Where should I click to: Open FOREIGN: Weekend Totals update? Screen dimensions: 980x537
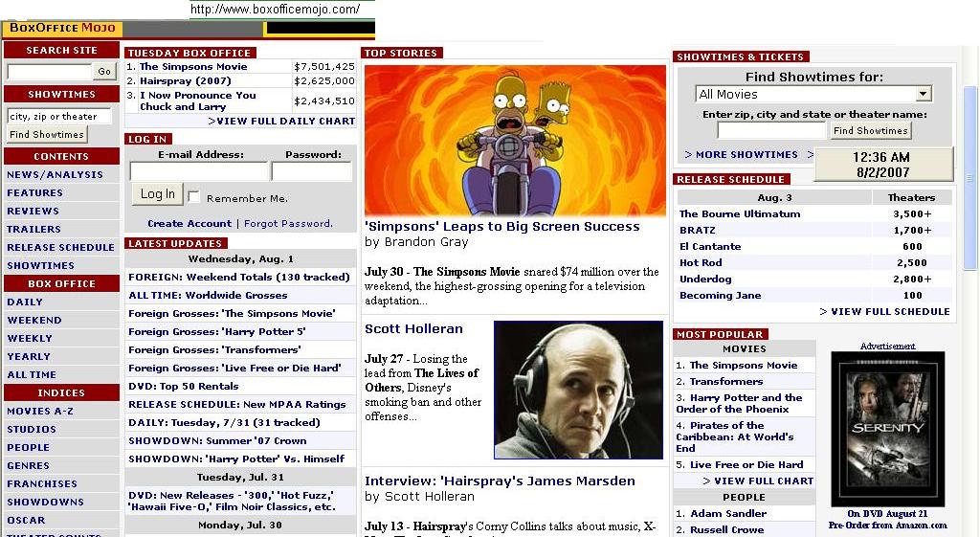tap(238, 277)
